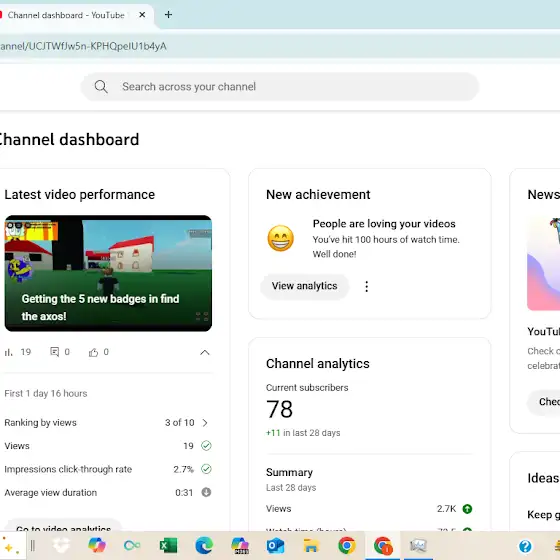Open the latest video thumbnail
Screen dimensions: 560x560
[108, 273]
